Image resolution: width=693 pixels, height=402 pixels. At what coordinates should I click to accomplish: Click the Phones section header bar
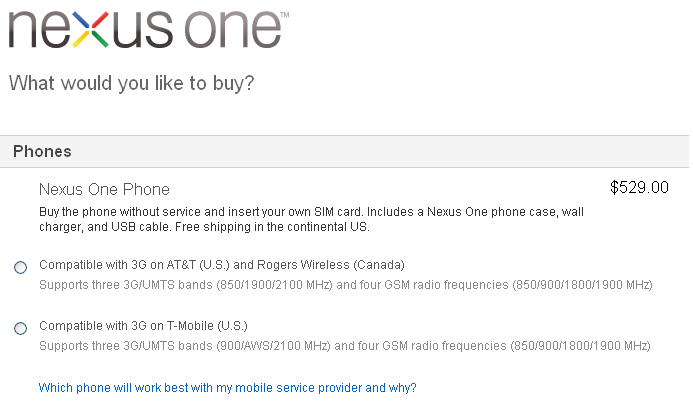344,152
